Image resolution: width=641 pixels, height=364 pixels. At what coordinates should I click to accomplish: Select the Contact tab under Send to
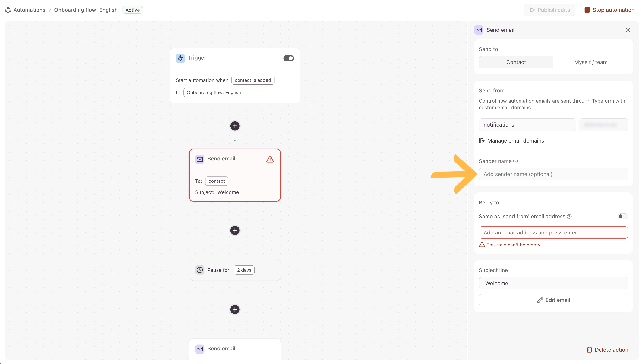click(516, 62)
